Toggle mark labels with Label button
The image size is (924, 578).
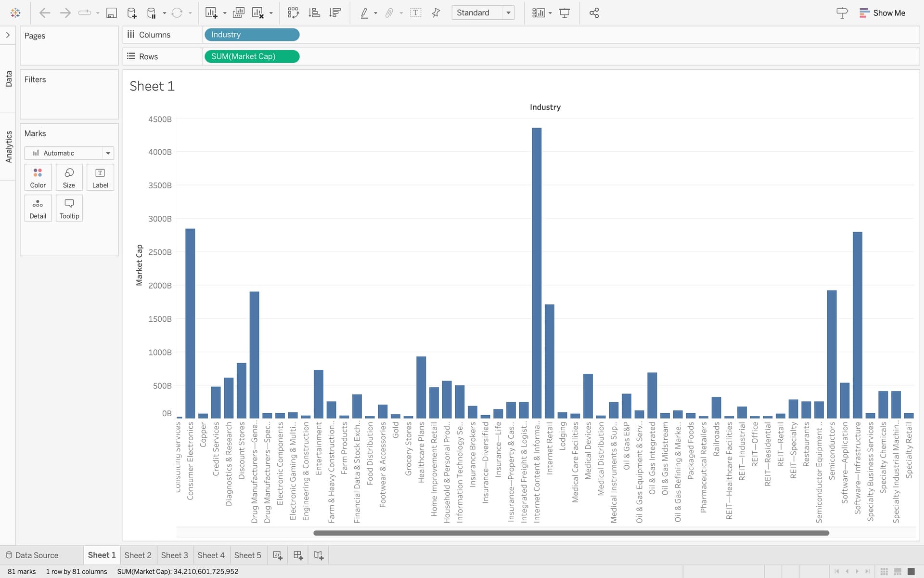pyautogui.click(x=100, y=177)
